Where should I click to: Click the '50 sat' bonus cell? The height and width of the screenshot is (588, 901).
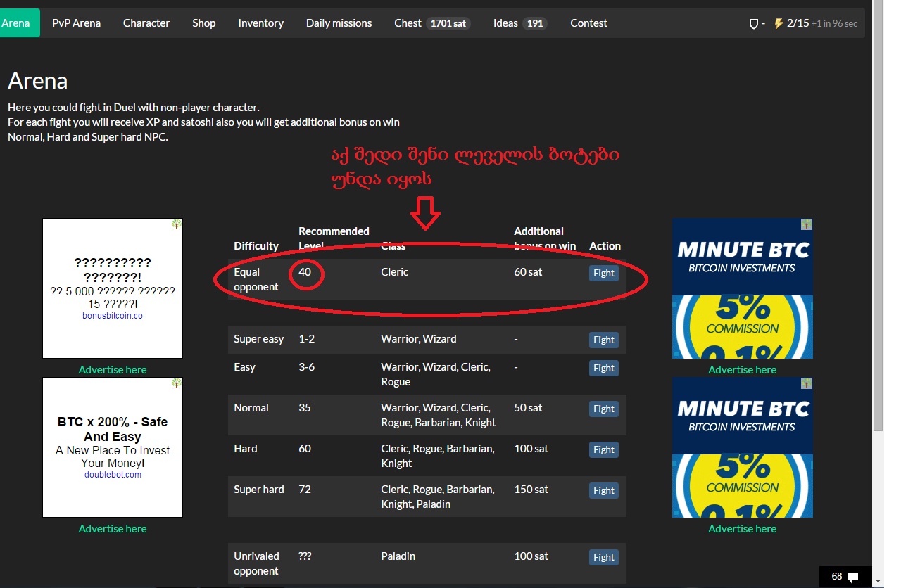[529, 408]
